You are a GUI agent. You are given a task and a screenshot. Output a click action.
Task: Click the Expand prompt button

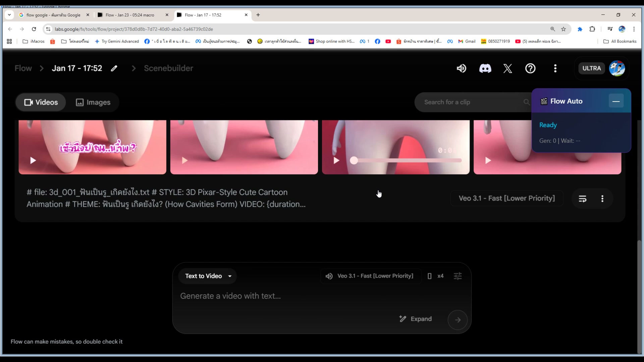(x=415, y=319)
